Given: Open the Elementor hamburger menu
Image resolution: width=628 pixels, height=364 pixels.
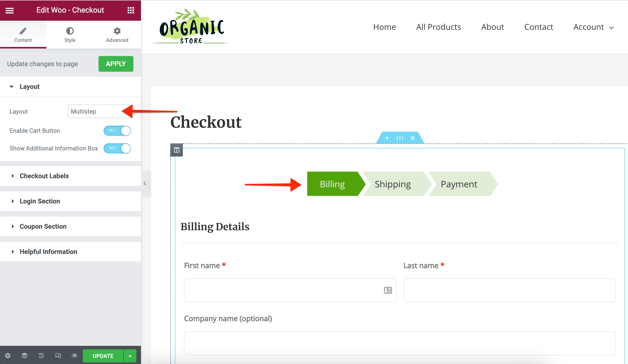Looking at the screenshot, I should pyautogui.click(x=10, y=10).
